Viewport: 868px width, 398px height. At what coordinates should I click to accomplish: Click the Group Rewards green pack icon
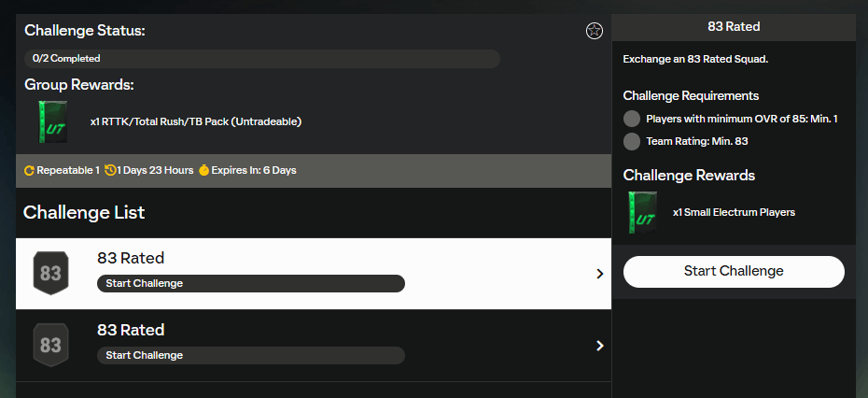point(53,122)
